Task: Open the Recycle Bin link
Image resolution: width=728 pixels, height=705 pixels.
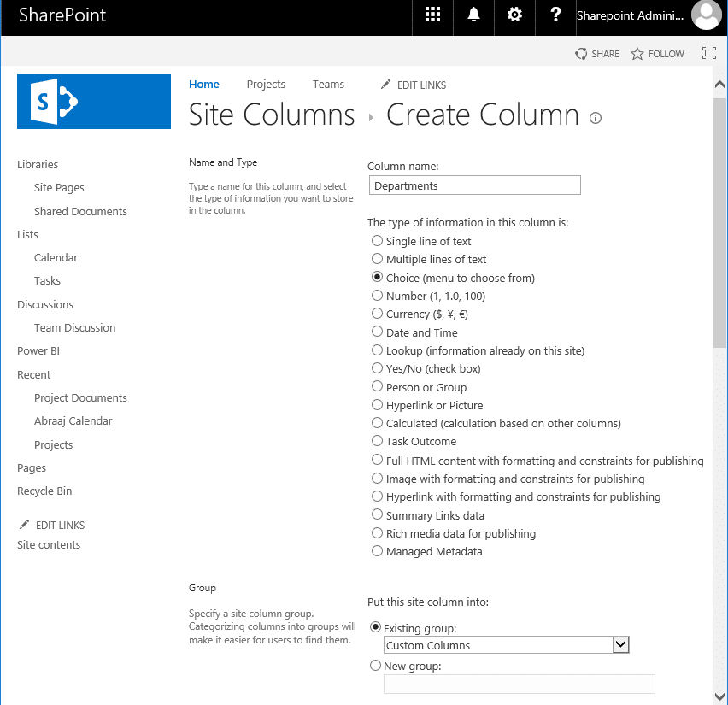Action: click(x=44, y=491)
